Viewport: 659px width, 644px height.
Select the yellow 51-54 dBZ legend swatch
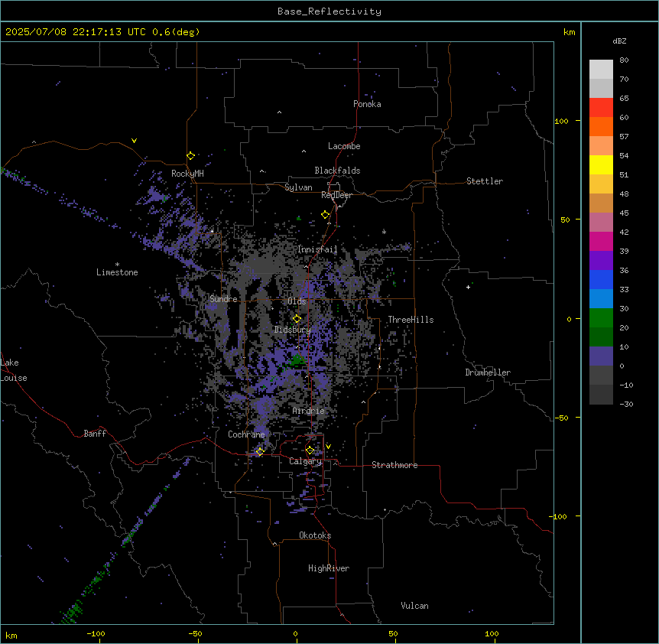tap(601, 164)
